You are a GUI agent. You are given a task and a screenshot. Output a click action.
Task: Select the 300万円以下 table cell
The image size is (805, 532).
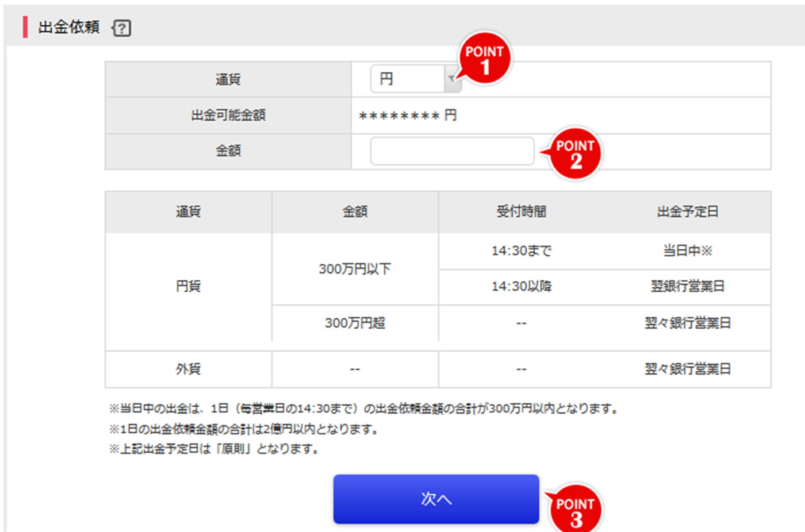click(x=354, y=269)
